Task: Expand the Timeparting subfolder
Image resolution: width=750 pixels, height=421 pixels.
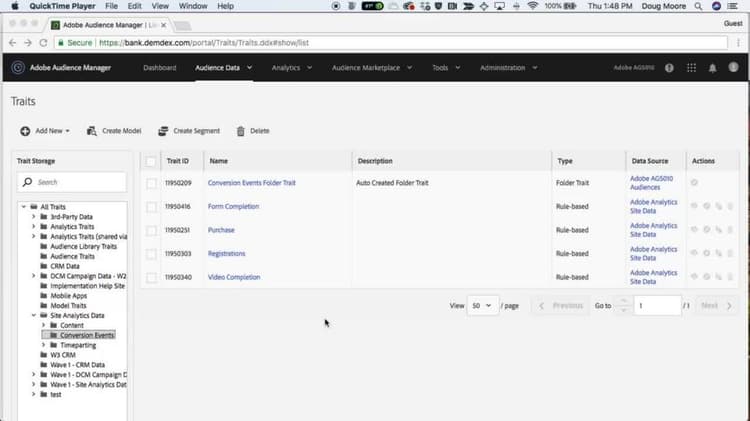Action: click(43, 344)
